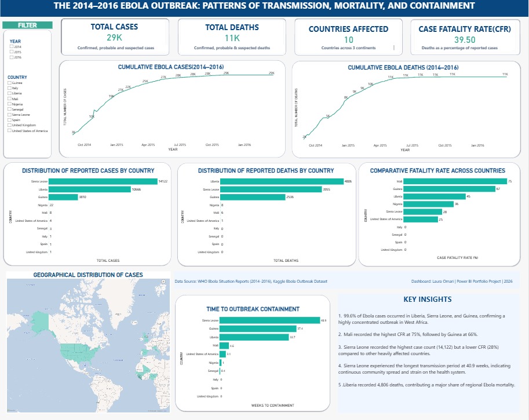Click Sierra Leone bar in containment chart
The width and height of the screenshot is (529, 420).
tap(269, 320)
